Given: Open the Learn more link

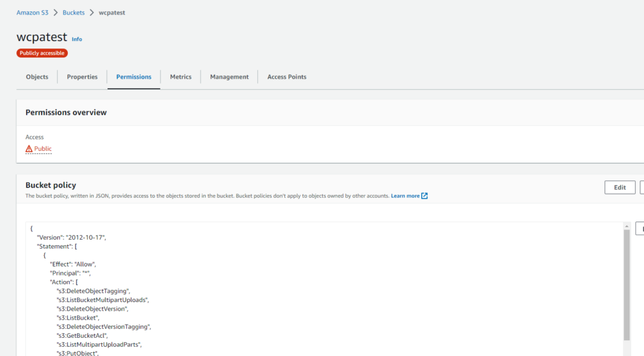Looking at the screenshot, I should [405, 196].
